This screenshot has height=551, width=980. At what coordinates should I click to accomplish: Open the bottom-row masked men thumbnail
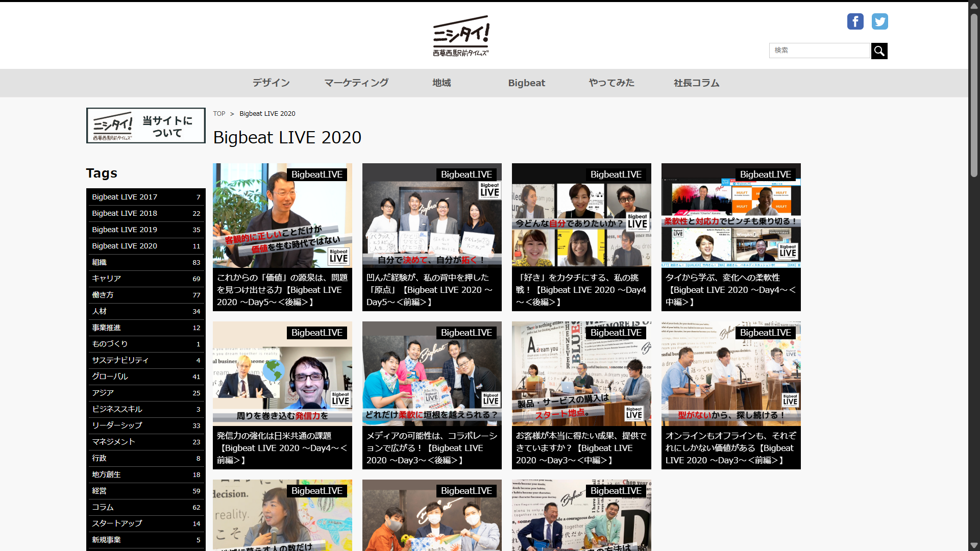(x=432, y=515)
